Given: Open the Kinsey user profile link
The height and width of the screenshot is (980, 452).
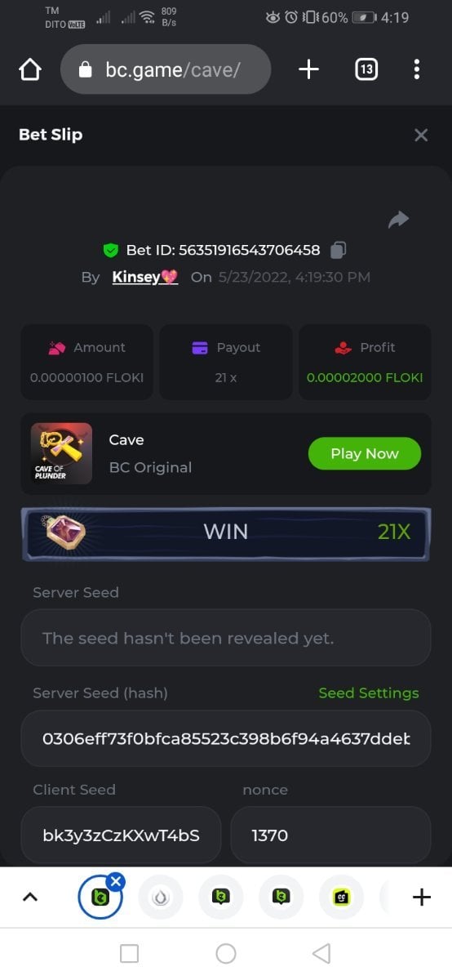Looking at the screenshot, I should click(144, 277).
